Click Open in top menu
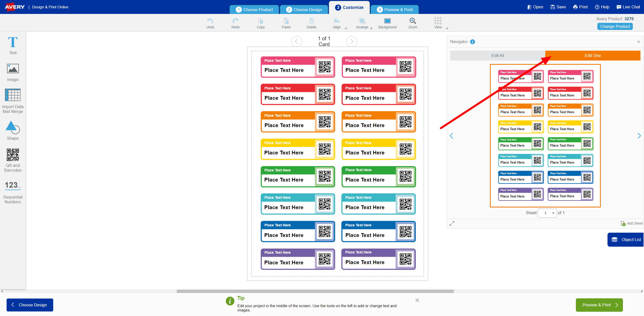Image resolution: width=644 pixels, height=316 pixels. (535, 7)
